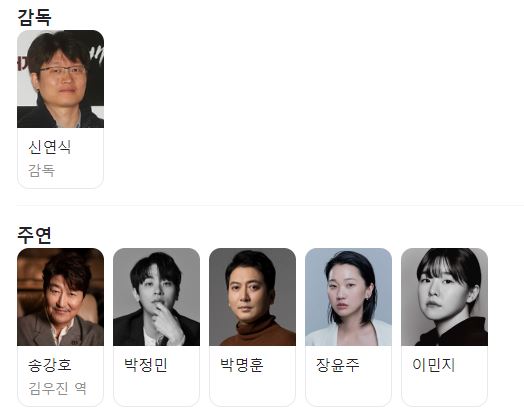524x417 pixels.
Task: Click the name 송강호
Action: [x=49, y=365]
